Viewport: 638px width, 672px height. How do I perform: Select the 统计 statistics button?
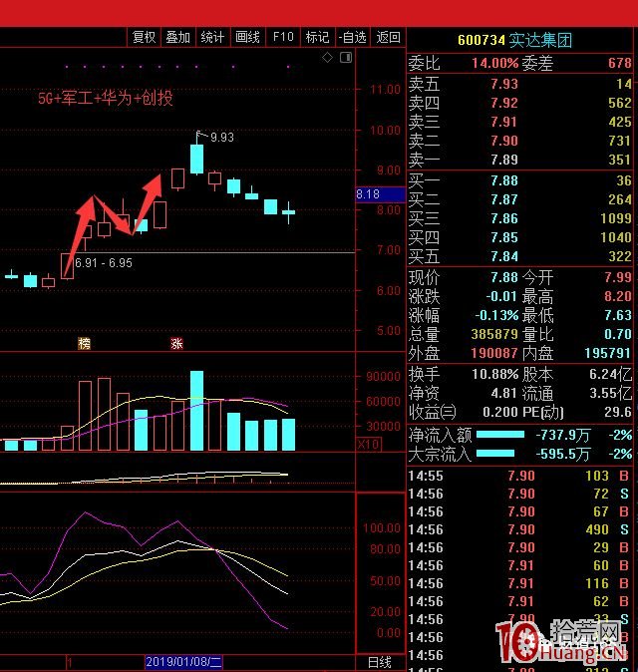(213, 38)
